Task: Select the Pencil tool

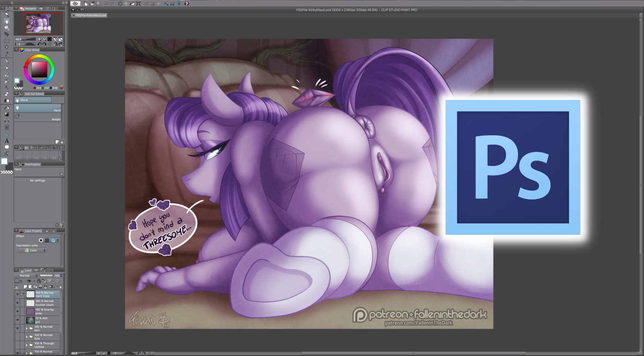Action: (6, 68)
